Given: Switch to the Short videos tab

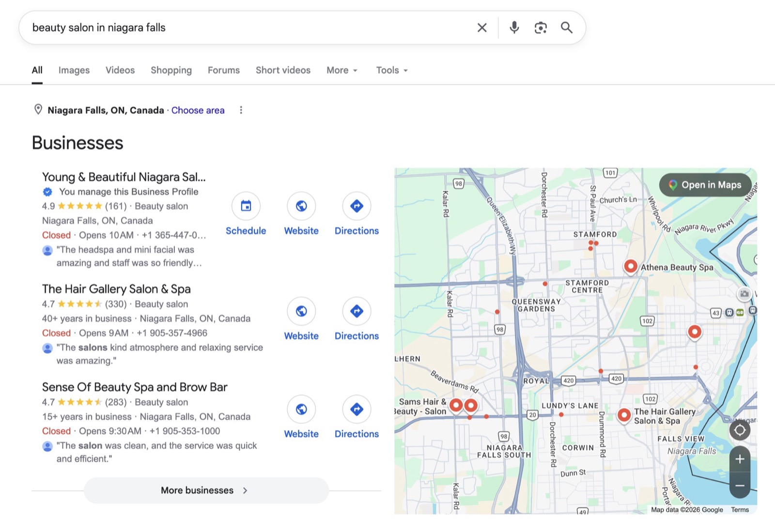Looking at the screenshot, I should tap(283, 70).
